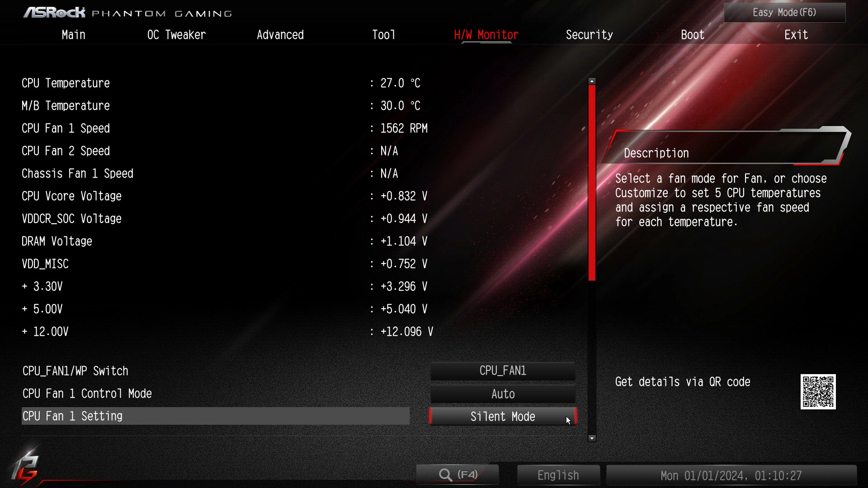Click the Boot menu tab
This screenshot has height=488, width=868.
pos(693,34)
